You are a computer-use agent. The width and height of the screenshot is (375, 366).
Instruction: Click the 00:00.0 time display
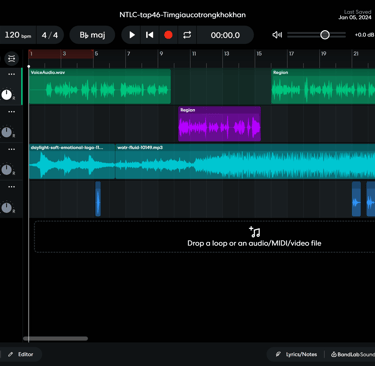(225, 35)
